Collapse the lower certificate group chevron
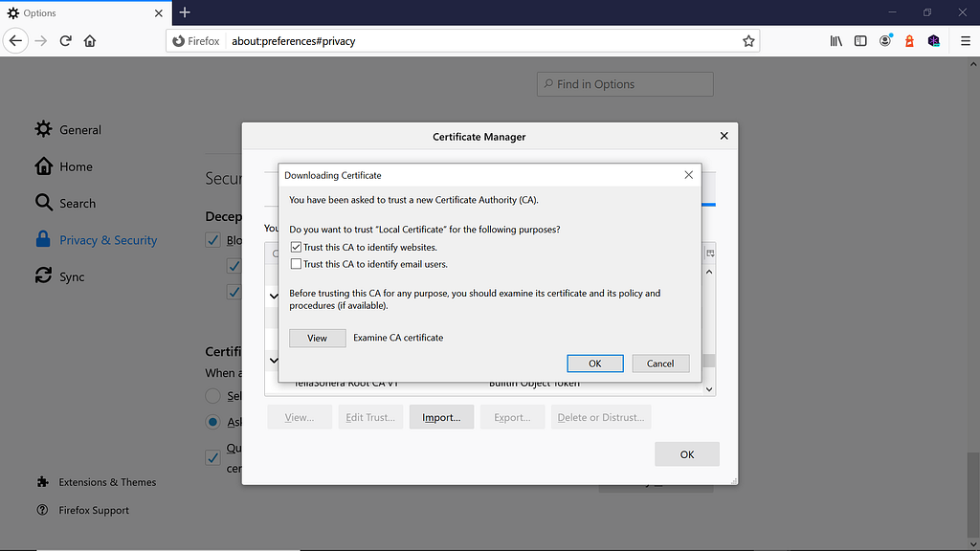This screenshot has width=980, height=551. (274, 361)
